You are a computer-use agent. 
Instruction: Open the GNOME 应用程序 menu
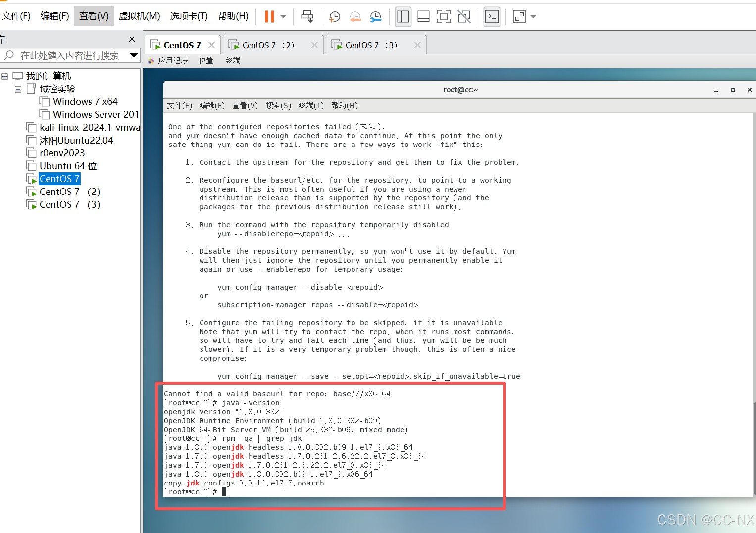173,61
